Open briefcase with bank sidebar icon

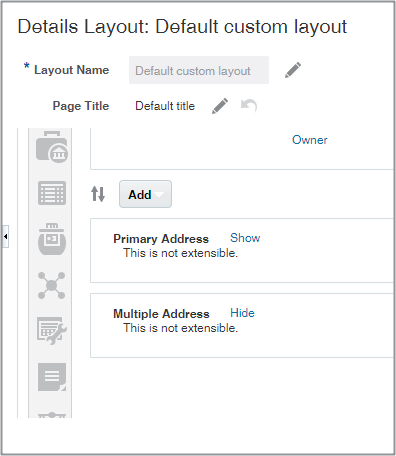(52, 147)
